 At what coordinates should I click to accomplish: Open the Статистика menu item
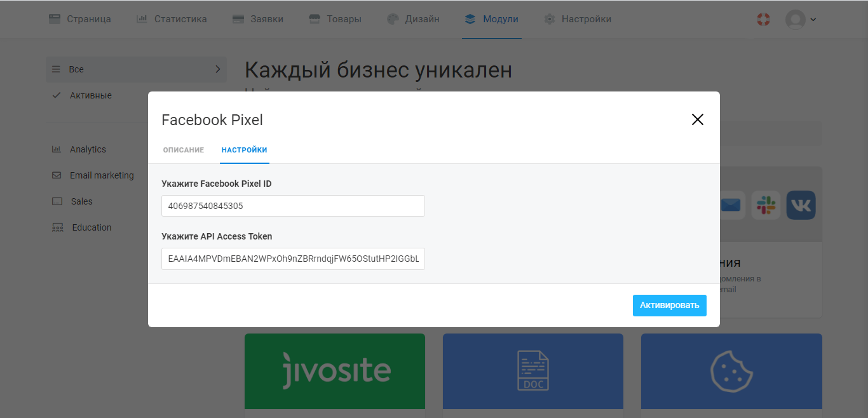pos(172,19)
